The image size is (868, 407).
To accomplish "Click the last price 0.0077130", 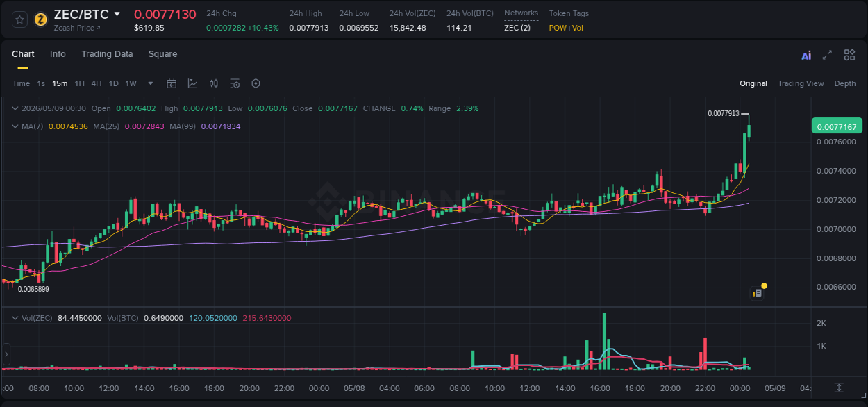I will coord(165,14).
